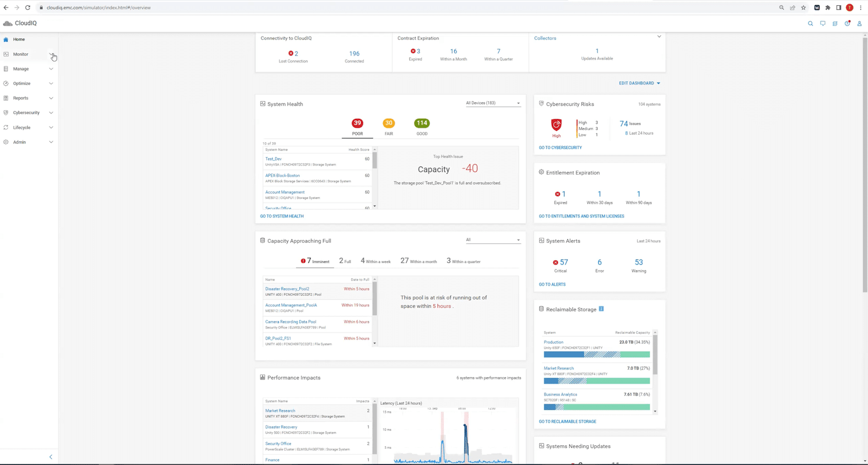Collapse the Collectors panel chevron
868x465 pixels.
659,37
